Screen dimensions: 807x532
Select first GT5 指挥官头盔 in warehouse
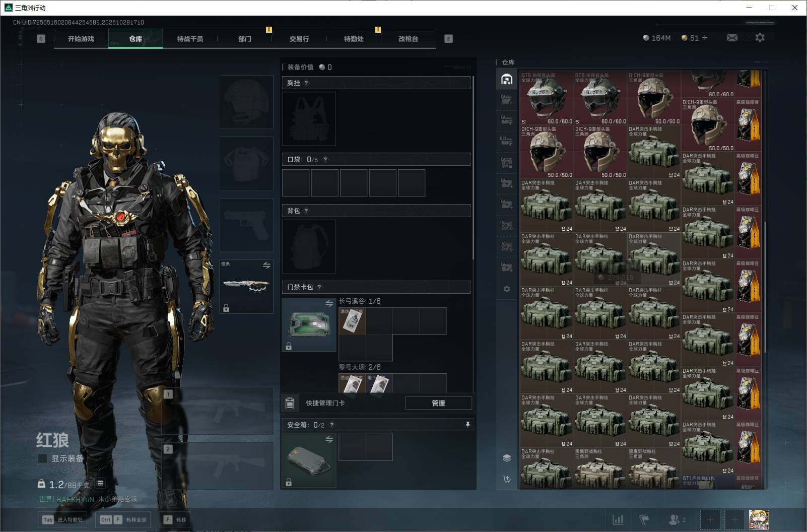(x=547, y=98)
